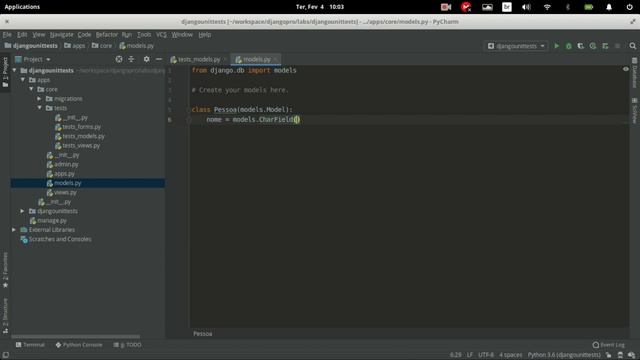640x360 pixels.
Task: Collapse the core folder
Action: [x=31, y=89]
